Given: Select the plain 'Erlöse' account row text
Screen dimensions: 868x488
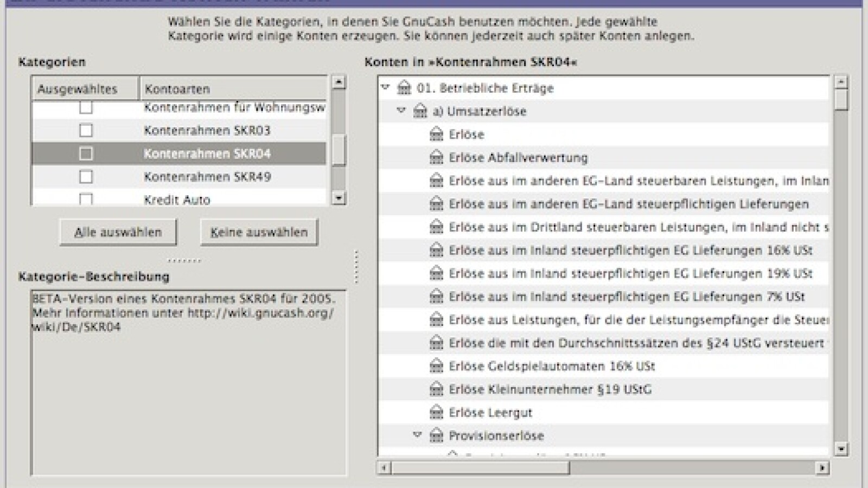Looking at the screenshot, I should pyautogui.click(x=467, y=134).
